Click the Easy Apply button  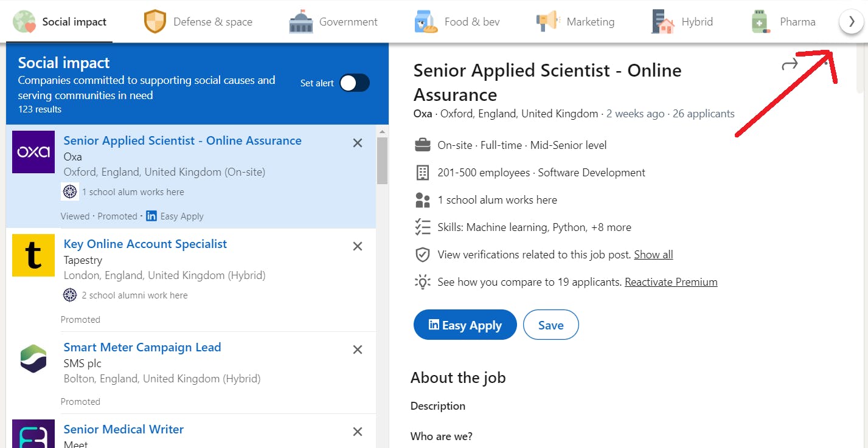[465, 325]
